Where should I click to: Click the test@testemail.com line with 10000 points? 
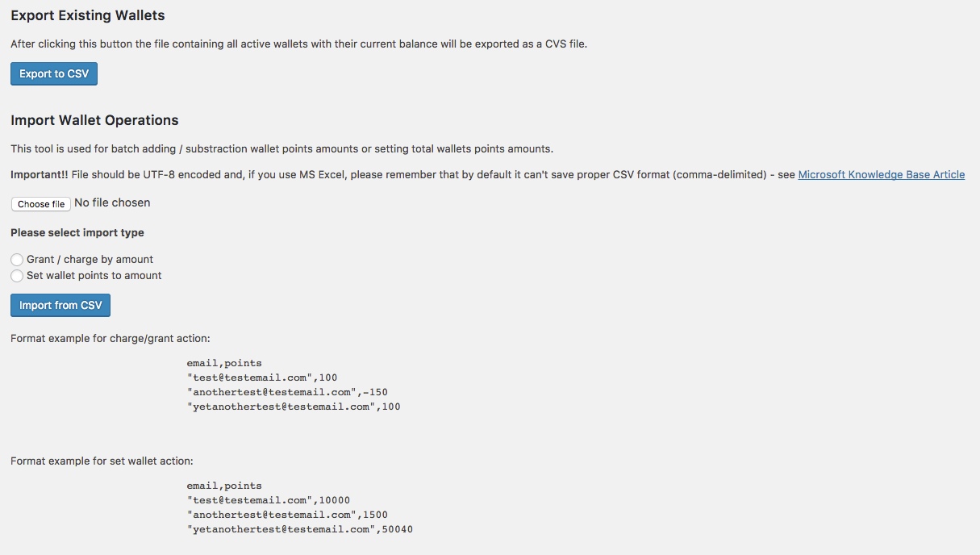268,500
